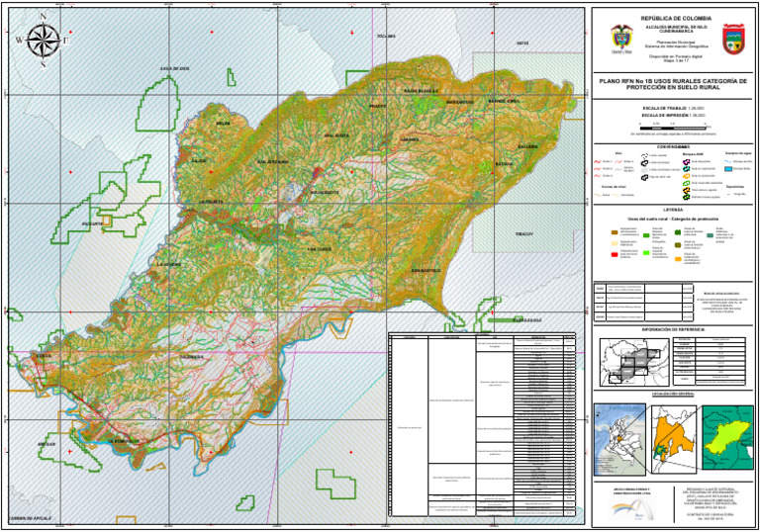The image size is (760, 532).
Task: Select the orange legend color swatch
Action: [678, 259]
